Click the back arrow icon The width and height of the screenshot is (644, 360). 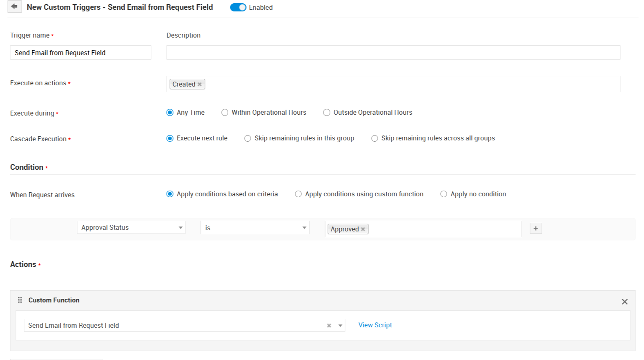click(14, 7)
